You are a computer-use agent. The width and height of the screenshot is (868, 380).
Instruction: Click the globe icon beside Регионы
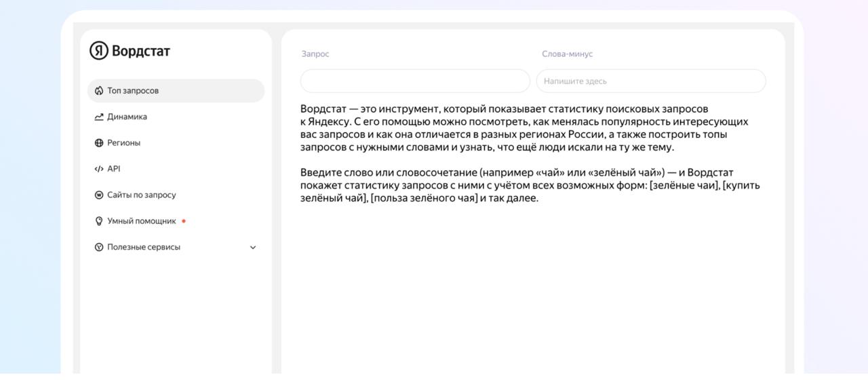[99, 143]
